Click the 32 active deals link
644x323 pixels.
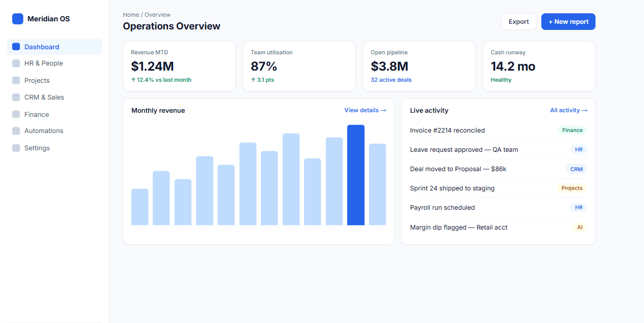click(391, 80)
